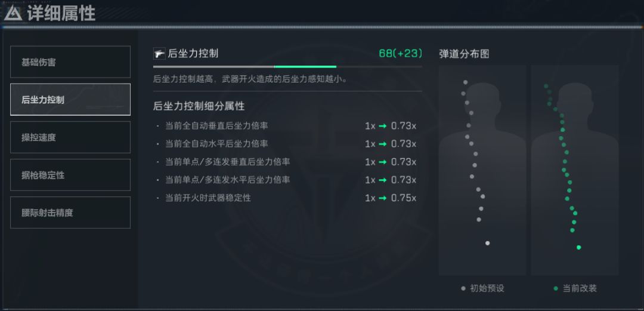Select the 初始预设 trajectory silhouette
This screenshot has height=311, width=644.
pos(482,170)
